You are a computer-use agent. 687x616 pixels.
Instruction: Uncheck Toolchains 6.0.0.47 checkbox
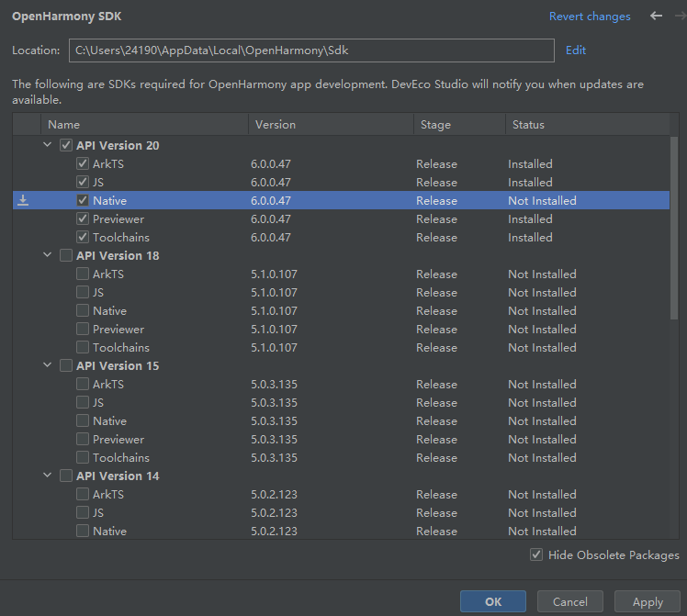(83, 237)
